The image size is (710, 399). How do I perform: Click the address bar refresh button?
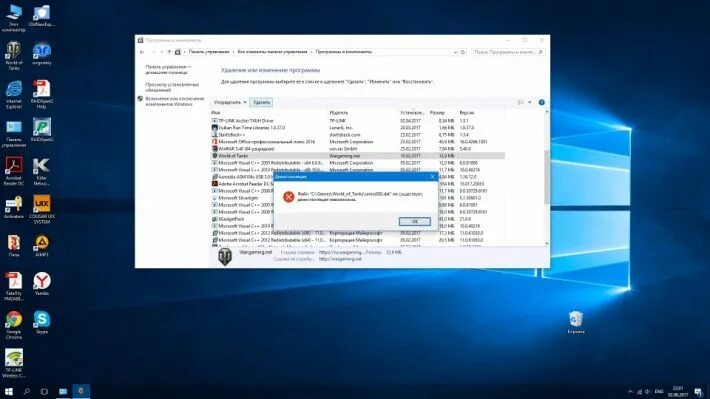pyautogui.click(x=463, y=52)
